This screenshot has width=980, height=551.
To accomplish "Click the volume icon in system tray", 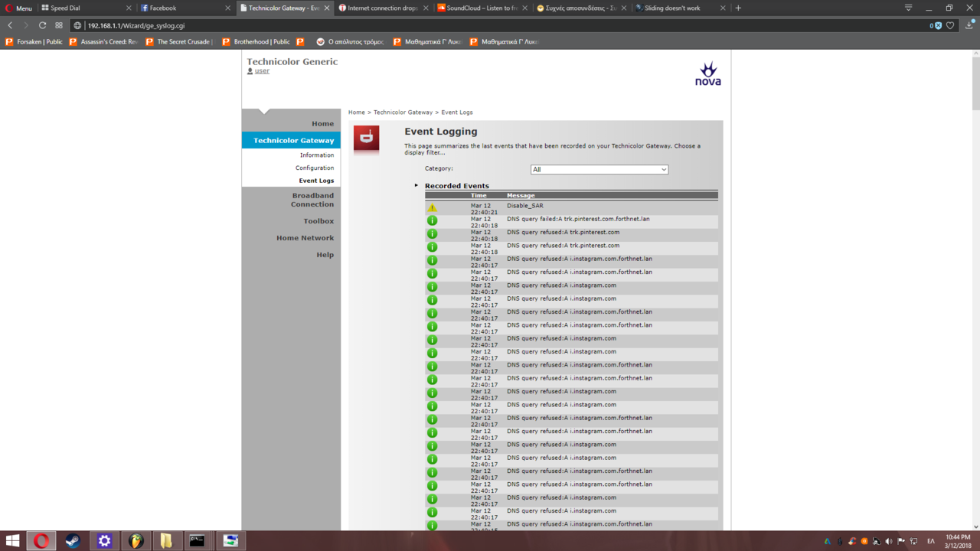I will click(889, 541).
